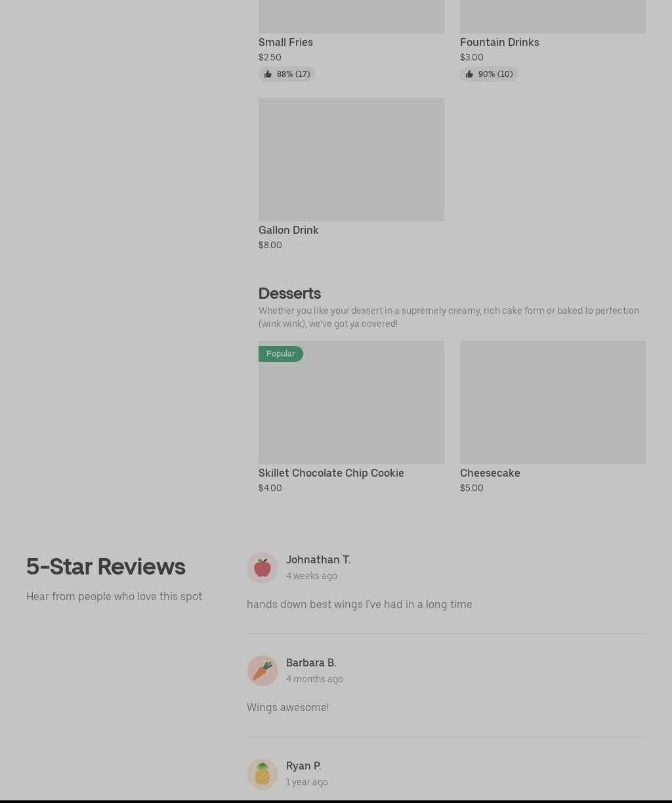Click Ryan P.'s pineapple avatar icon
Viewport: 672px width, 803px height.
[262, 774]
